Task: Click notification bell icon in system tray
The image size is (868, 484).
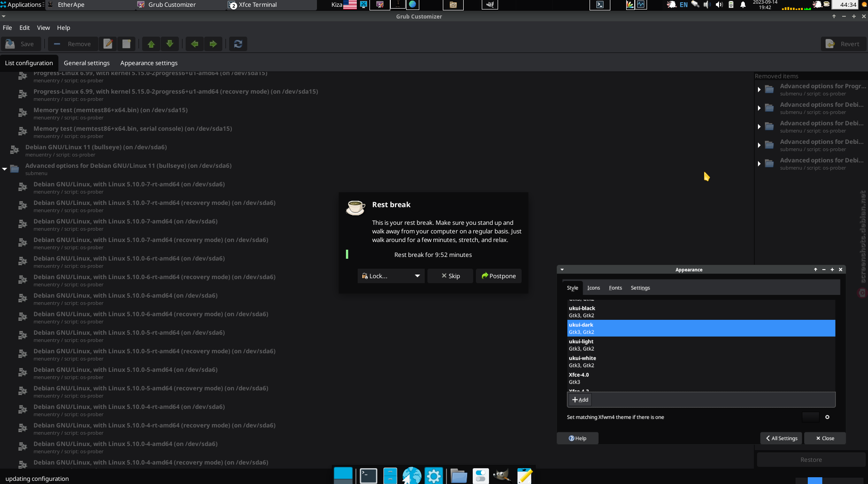Action: pyautogui.click(x=743, y=5)
